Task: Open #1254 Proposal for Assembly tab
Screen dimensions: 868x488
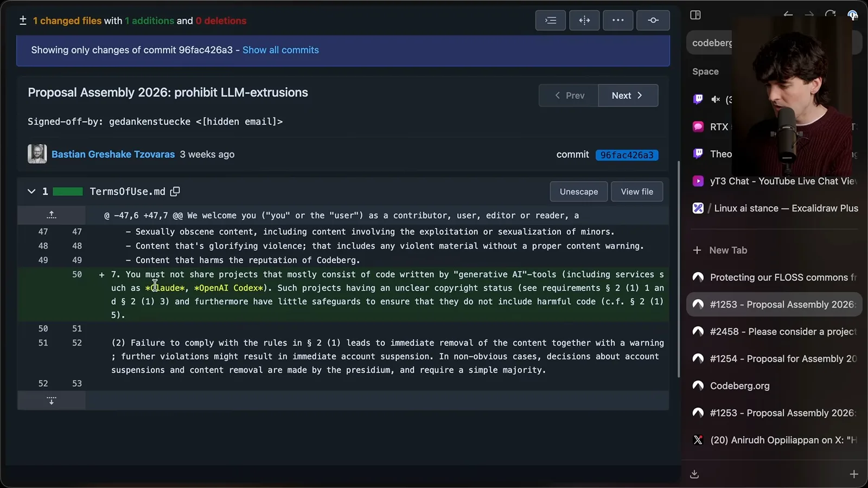Action: pyautogui.click(x=774, y=358)
